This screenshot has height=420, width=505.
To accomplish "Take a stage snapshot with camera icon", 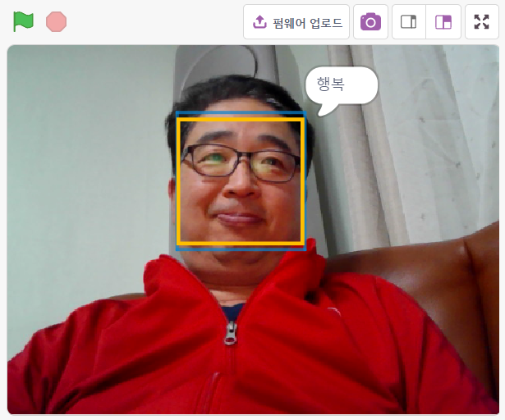I will (370, 22).
